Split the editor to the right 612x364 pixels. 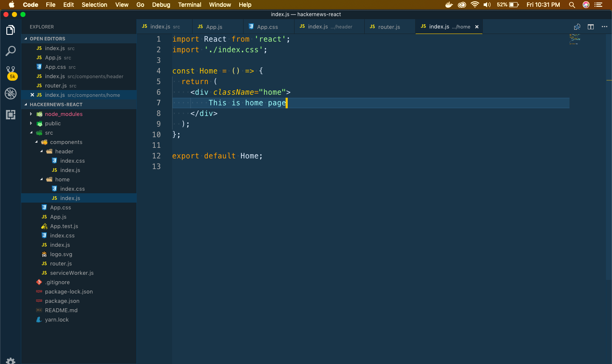[x=591, y=27]
